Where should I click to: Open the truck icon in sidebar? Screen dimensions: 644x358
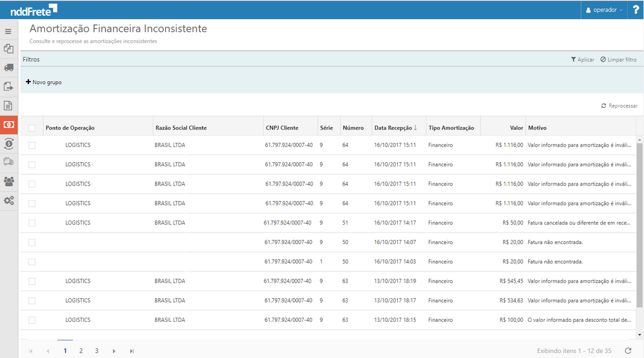coord(8,68)
